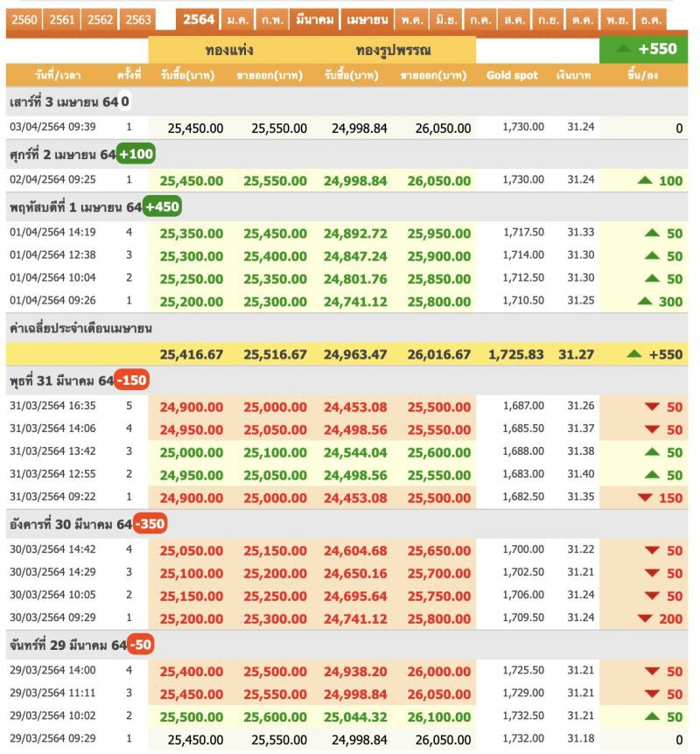Open the ต.ค. month tab
700x754 pixels.
pyautogui.click(x=583, y=20)
